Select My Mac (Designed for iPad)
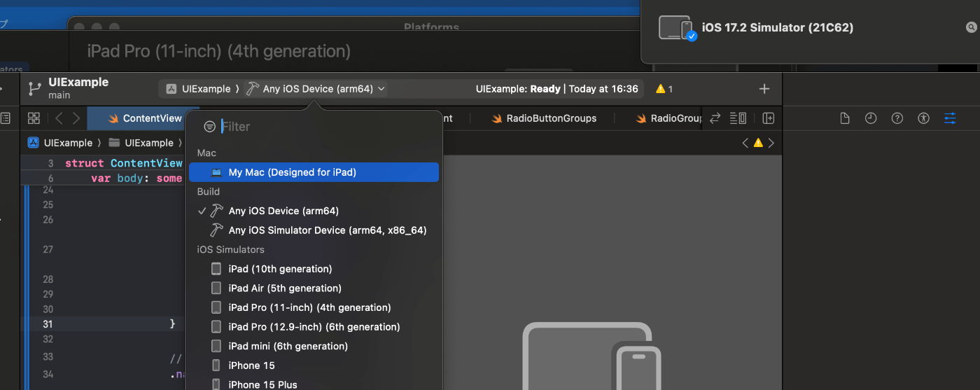 pyautogui.click(x=314, y=172)
